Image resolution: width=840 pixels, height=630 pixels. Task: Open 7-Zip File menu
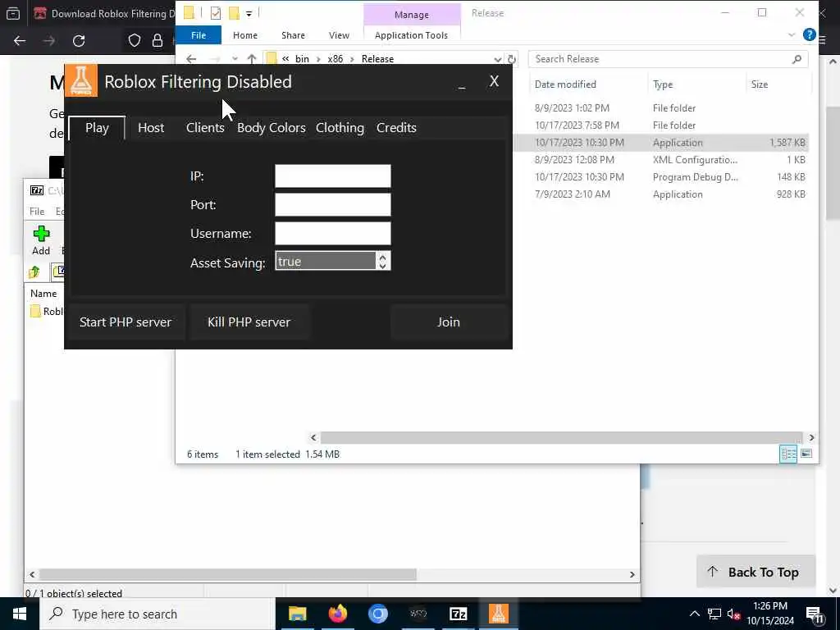(x=37, y=211)
